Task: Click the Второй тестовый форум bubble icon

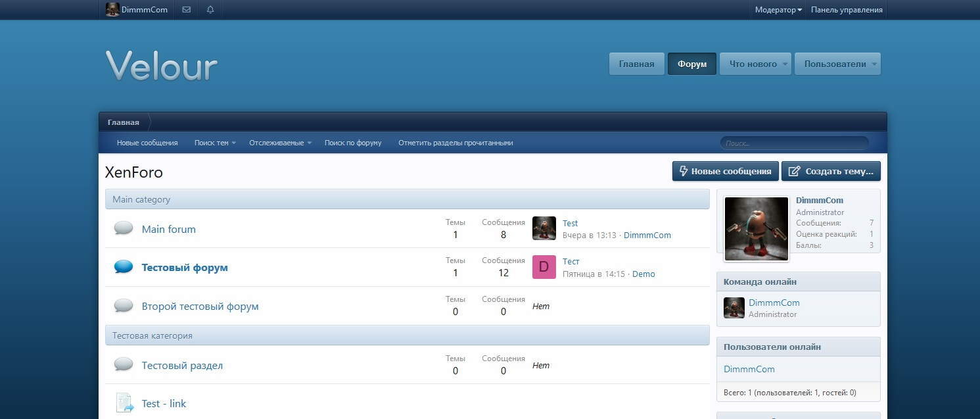Action: [124, 306]
